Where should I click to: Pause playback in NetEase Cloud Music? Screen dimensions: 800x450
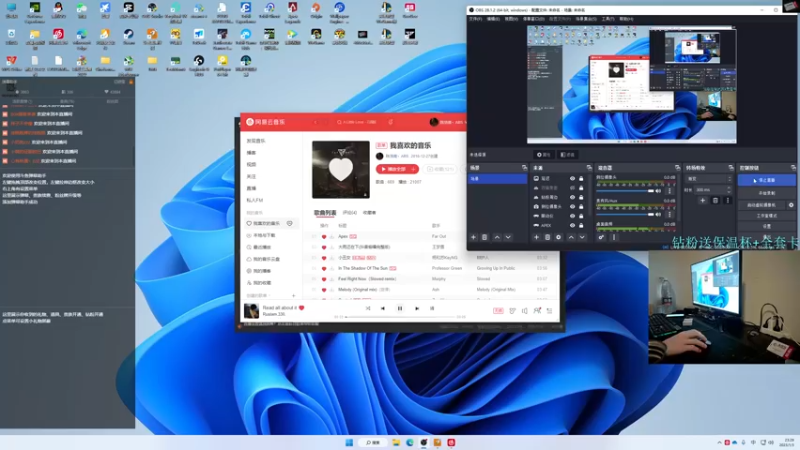coord(399,308)
